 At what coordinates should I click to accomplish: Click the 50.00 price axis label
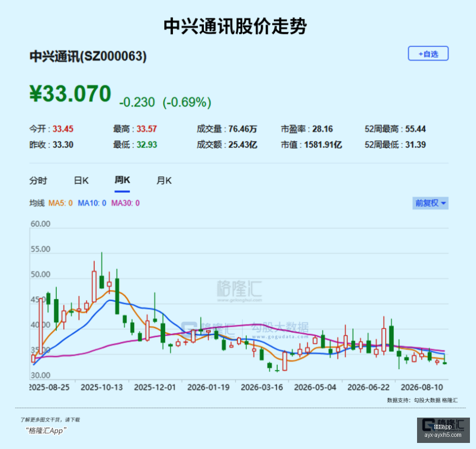point(40,274)
